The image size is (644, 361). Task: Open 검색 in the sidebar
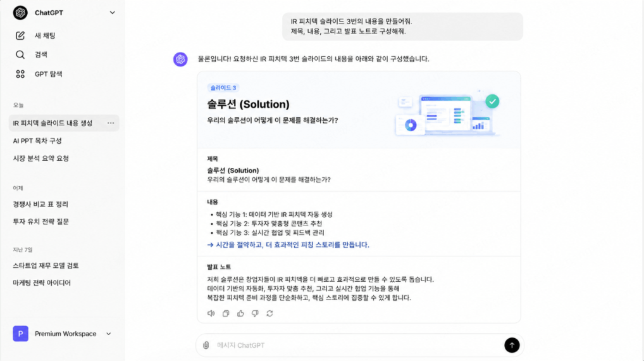[41, 54]
